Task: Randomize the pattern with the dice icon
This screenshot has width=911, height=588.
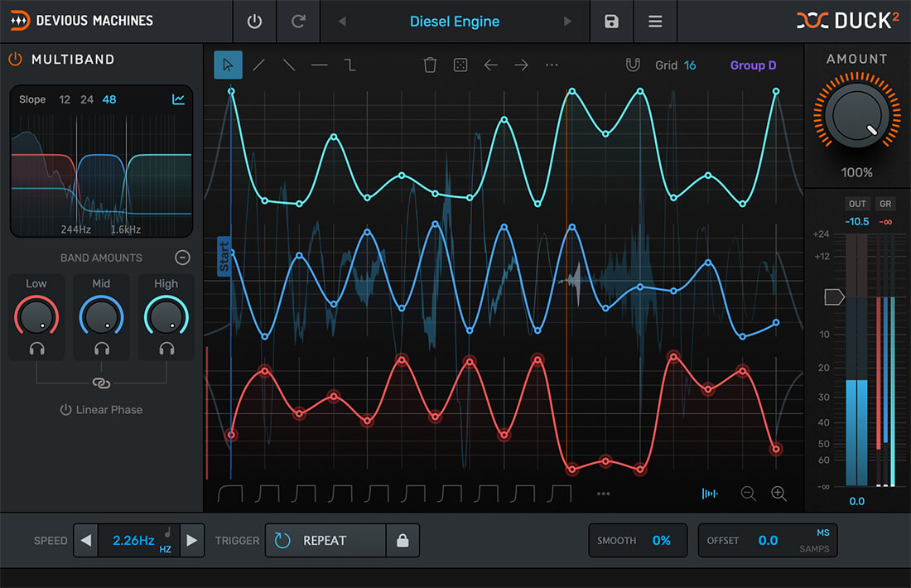Action: tap(460, 64)
